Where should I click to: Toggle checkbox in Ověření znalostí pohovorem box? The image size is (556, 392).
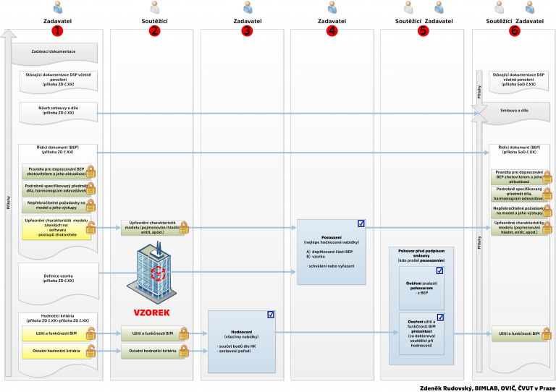pos(439,270)
